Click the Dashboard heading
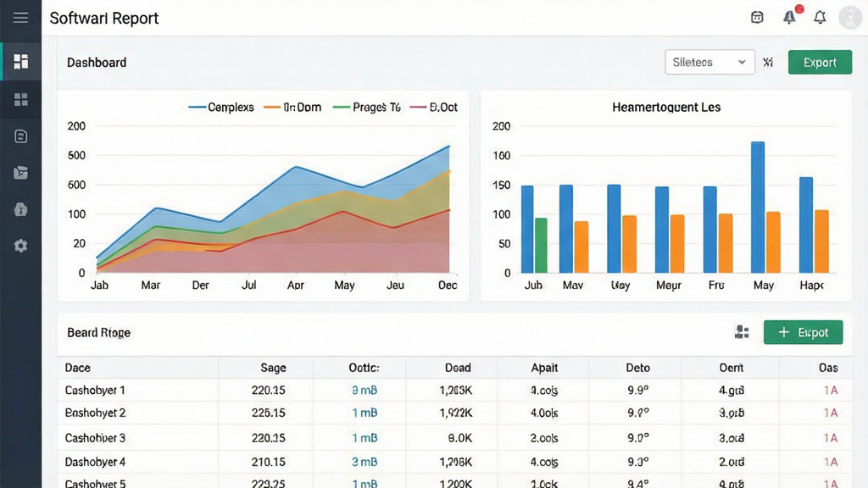Viewport: 868px width, 488px height. (x=97, y=63)
